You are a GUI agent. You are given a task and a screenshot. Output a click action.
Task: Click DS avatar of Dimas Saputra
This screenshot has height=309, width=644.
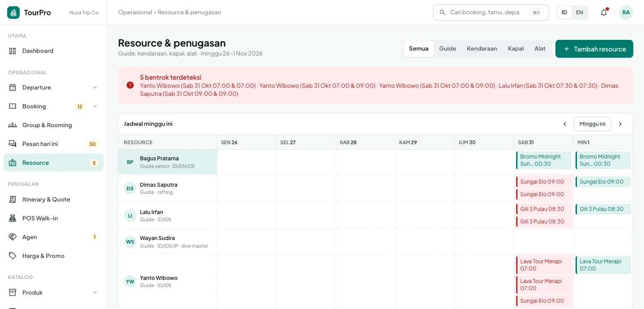[130, 189]
